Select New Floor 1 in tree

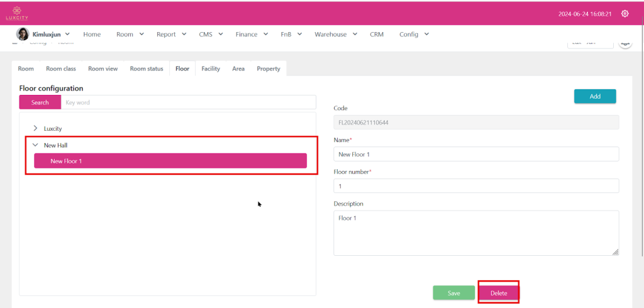tap(170, 161)
